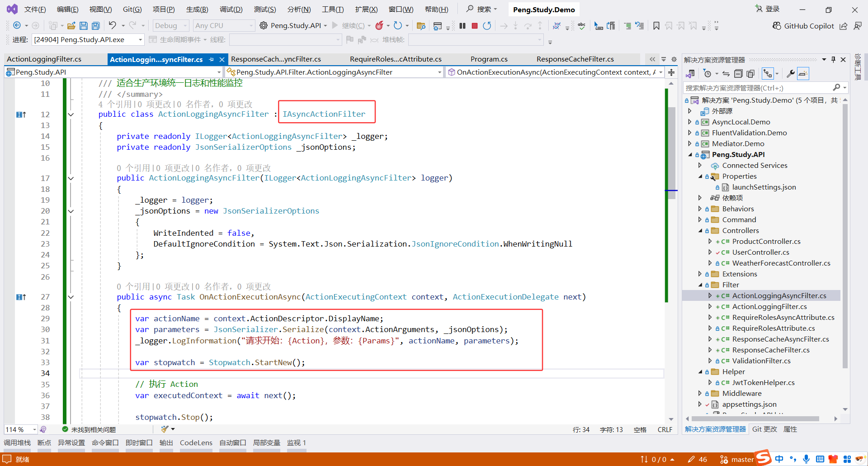Open the Any CPU platform dropdown
The image size is (868, 466).
[224, 26]
